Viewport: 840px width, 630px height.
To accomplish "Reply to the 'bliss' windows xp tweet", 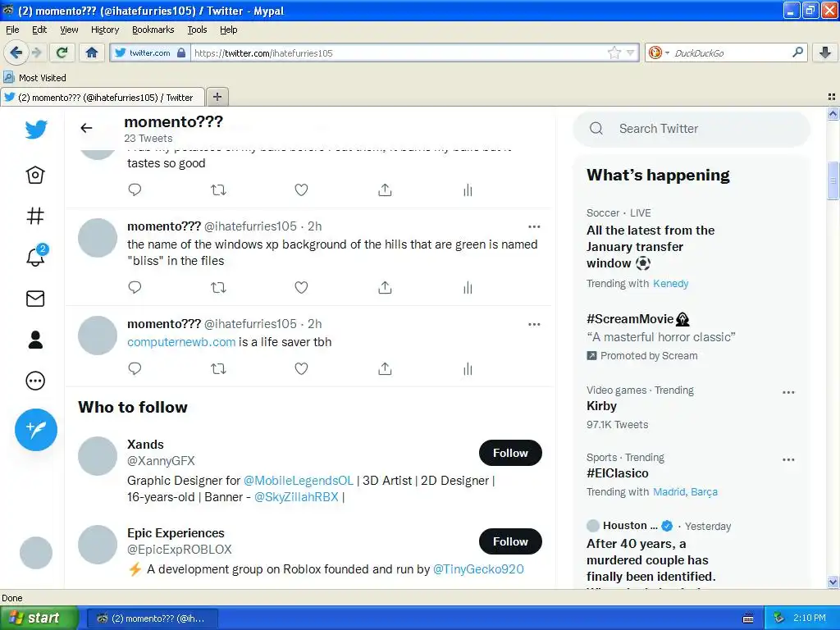I will 135,288.
